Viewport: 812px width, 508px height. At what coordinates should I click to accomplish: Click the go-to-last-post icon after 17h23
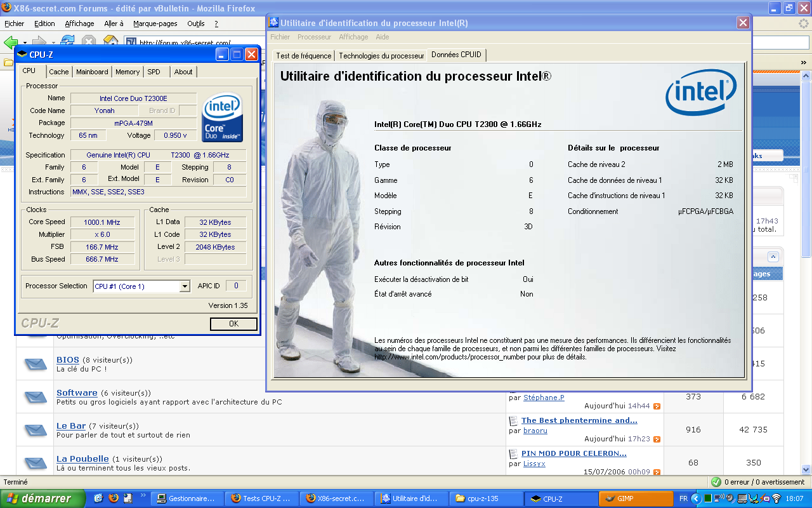tap(657, 439)
